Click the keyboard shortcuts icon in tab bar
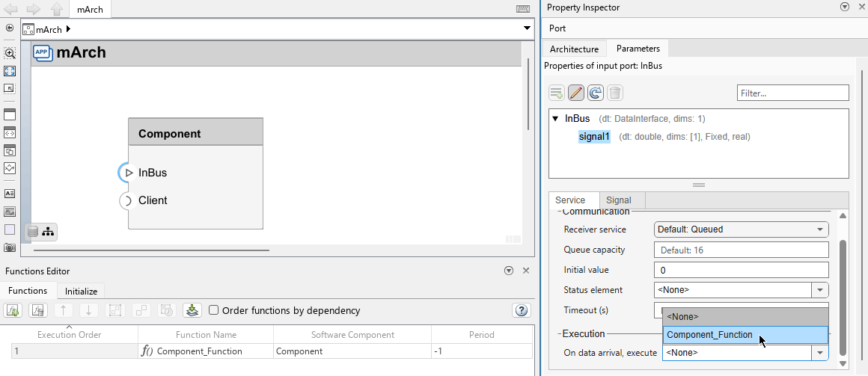 (522, 9)
